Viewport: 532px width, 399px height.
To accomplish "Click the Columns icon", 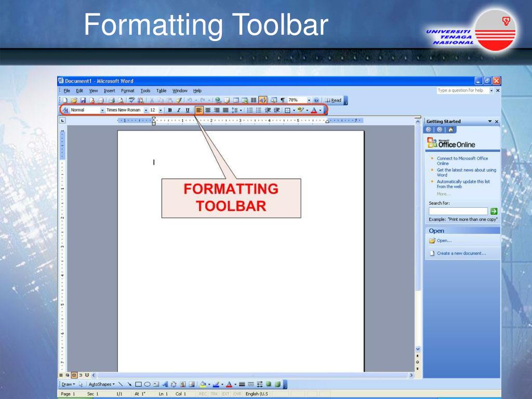I will pos(254,100).
